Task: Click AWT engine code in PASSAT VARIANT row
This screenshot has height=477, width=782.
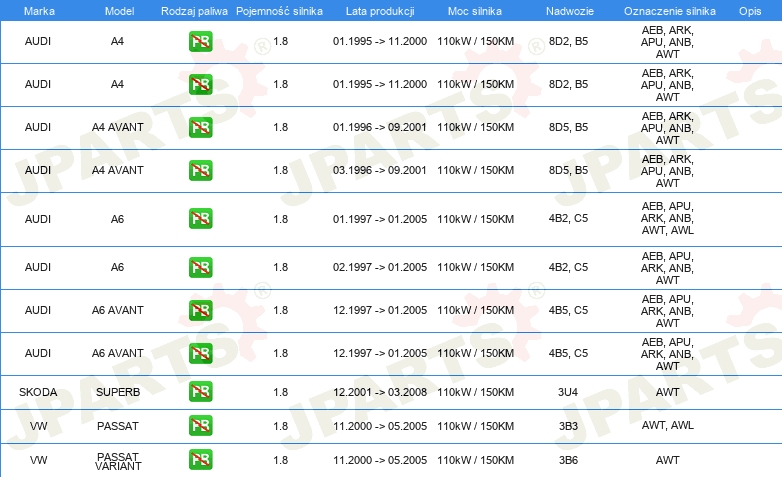Action: click(667, 460)
